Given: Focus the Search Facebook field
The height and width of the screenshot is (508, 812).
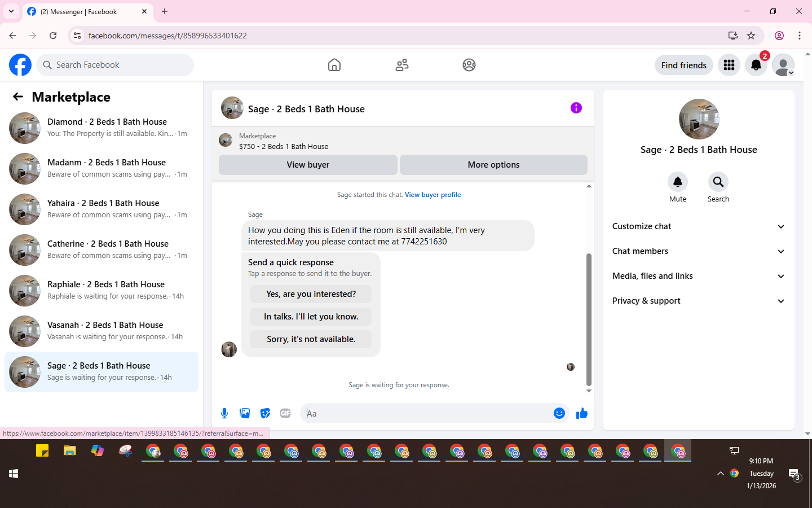Looking at the screenshot, I should tap(115, 65).
